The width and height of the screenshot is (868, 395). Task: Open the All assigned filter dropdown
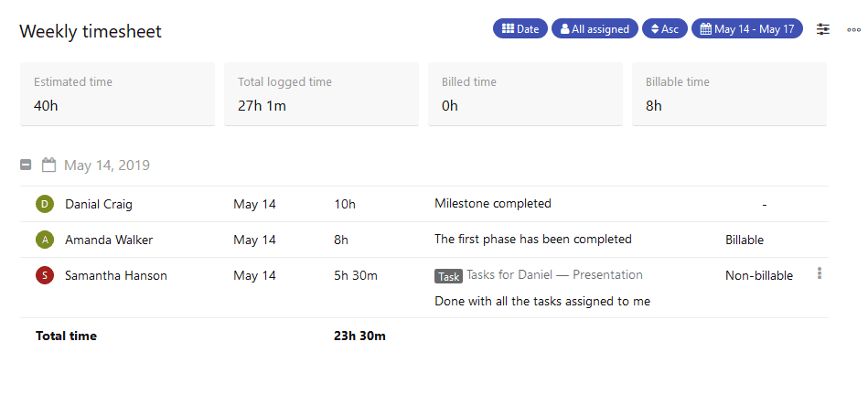(x=595, y=28)
